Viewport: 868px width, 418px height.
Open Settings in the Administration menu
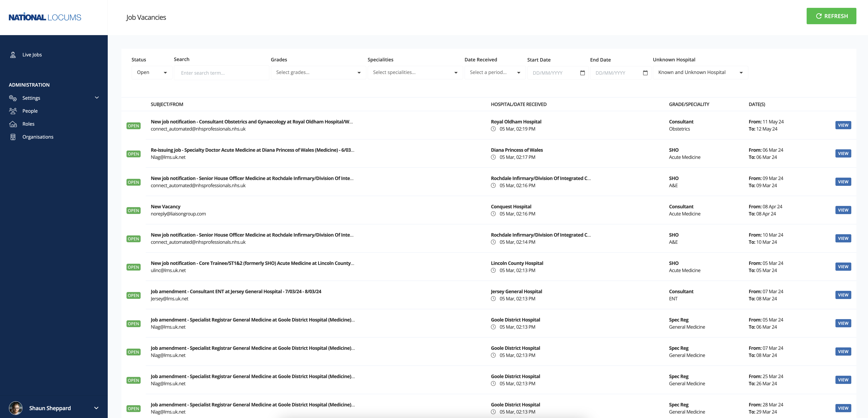pos(31,98)
